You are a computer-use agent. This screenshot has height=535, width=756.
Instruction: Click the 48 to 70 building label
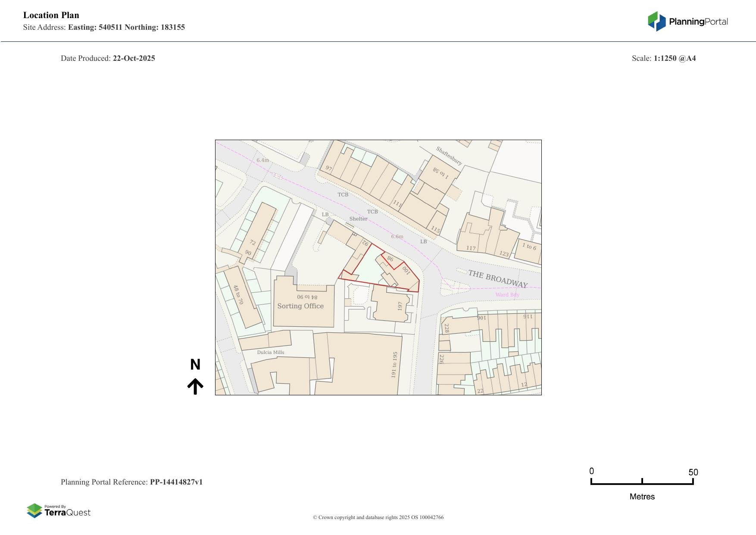pyautogui.click(x=238, y=294)
